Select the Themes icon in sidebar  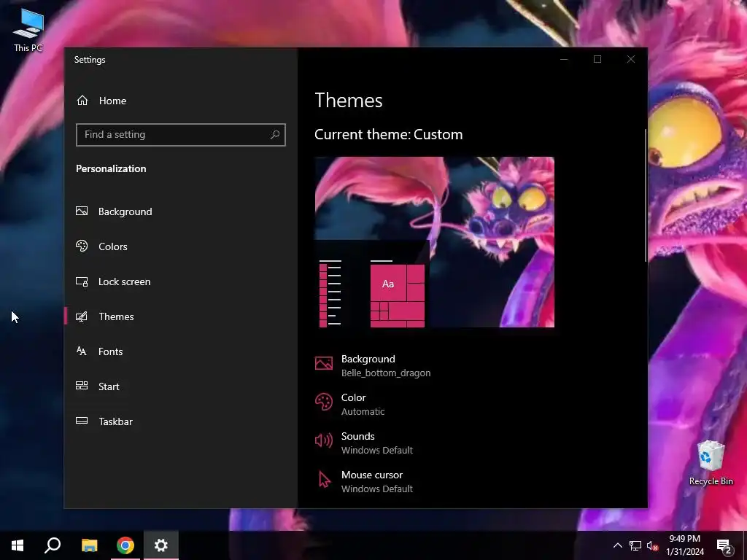pos(82,316)
